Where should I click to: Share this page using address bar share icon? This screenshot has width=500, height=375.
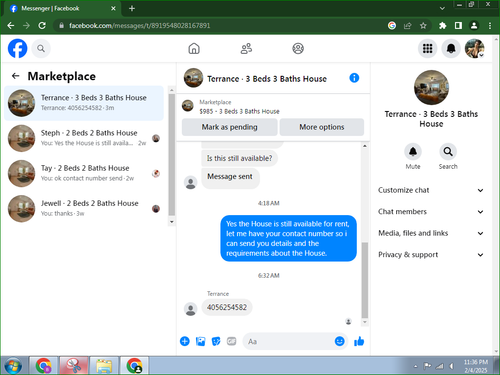[408, 25]
